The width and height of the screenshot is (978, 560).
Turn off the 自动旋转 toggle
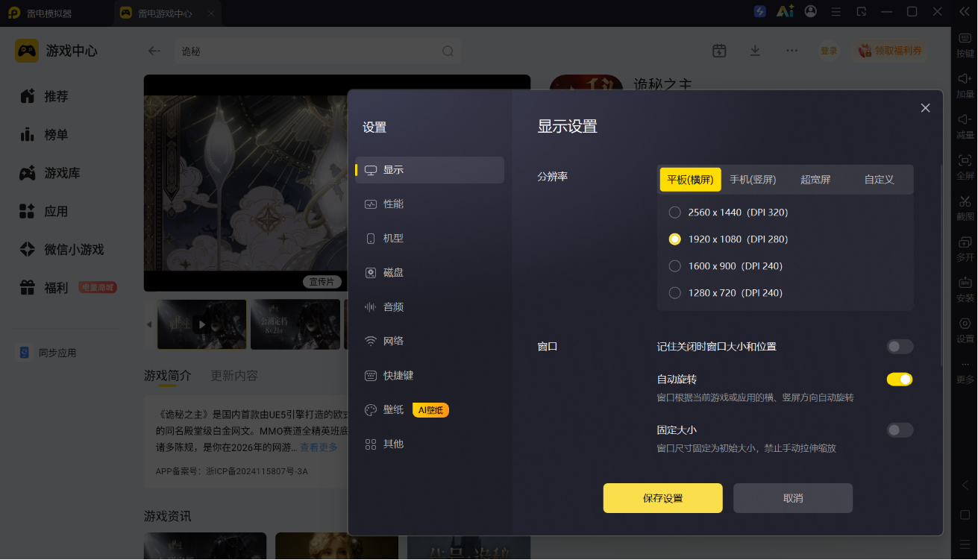pyautogui.click(x=900, y=380)
